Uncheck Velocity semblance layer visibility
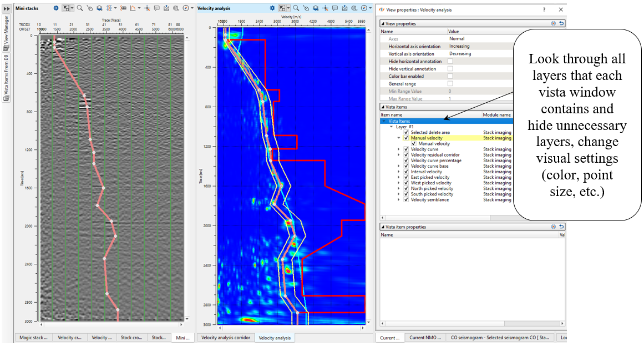The height and width of the screenshot is (346, 644). (x=407, y=200)
